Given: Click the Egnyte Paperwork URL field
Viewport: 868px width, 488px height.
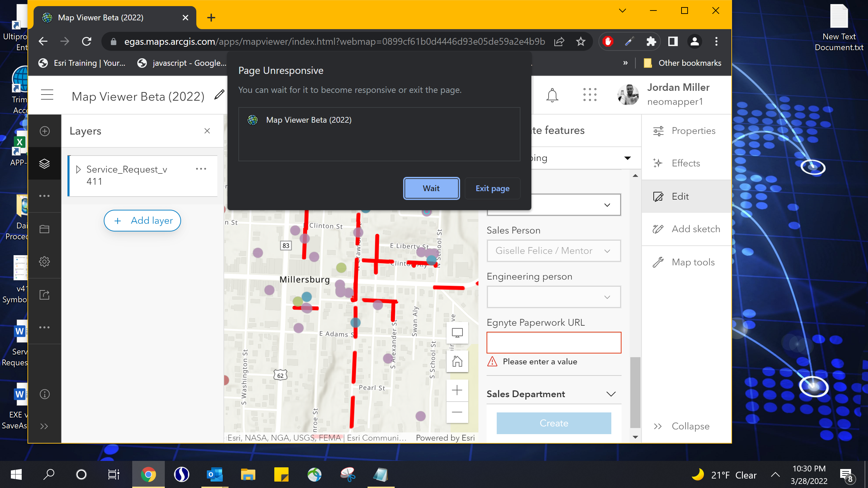Looking at the screenshot, I should coord(554,343).
